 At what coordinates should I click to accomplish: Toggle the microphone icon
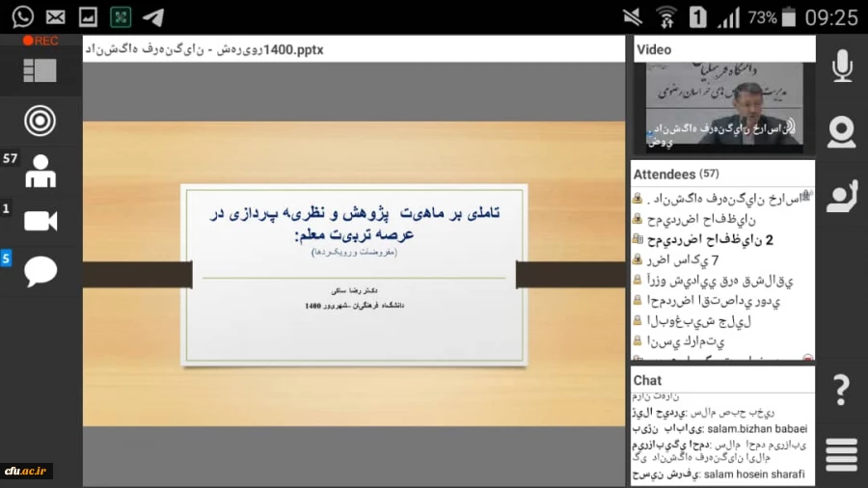(x=842, y=66)
